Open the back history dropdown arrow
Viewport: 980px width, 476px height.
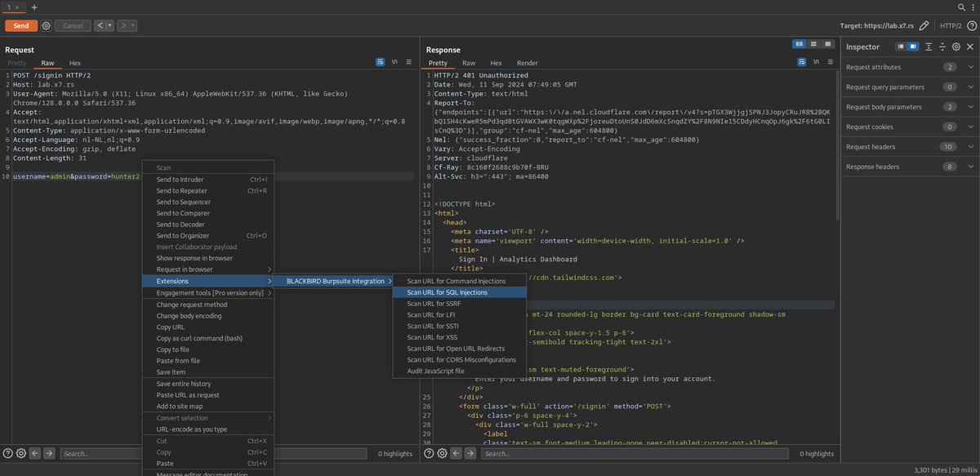coord(110,25)
